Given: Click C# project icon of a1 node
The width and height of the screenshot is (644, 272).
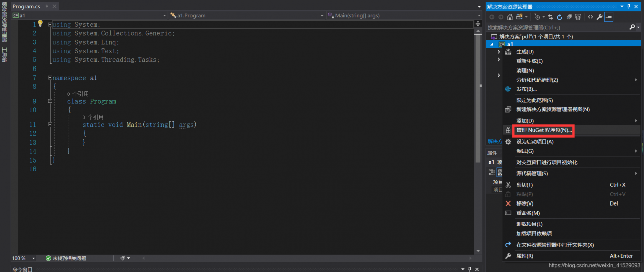Looking at the screenshot, I should coord(502,45).
